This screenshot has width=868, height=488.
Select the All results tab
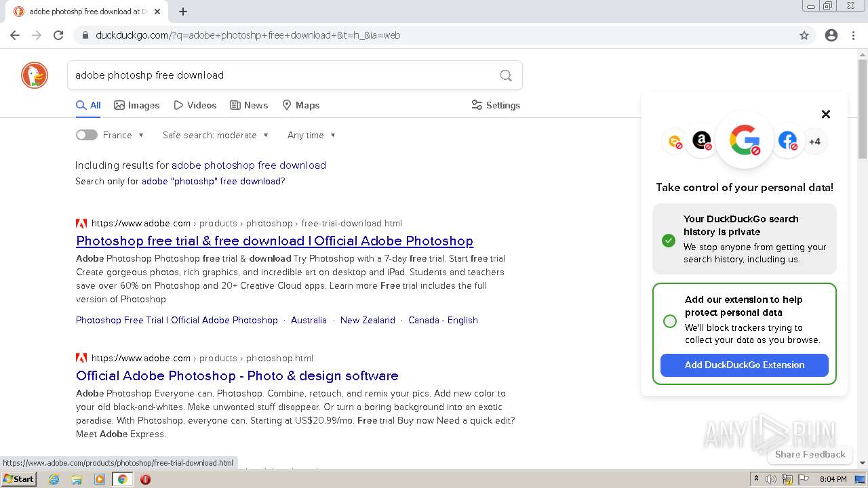point(88,105)
